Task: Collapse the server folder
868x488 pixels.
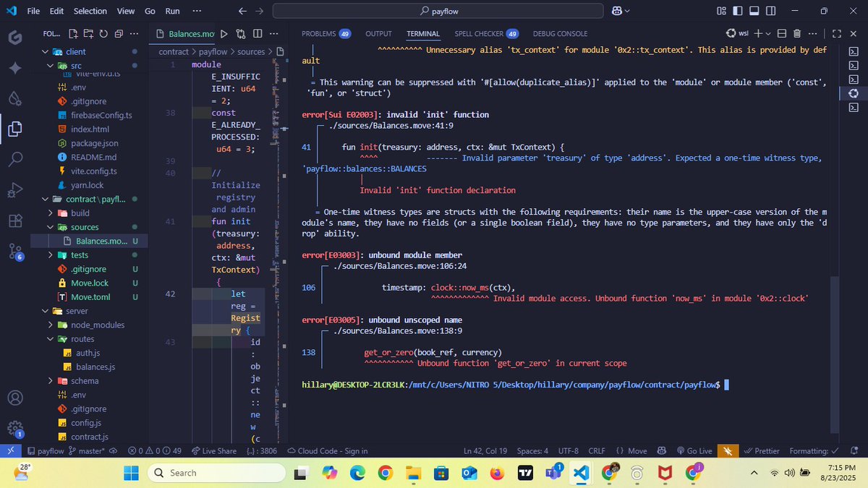Action: point(46,311)
